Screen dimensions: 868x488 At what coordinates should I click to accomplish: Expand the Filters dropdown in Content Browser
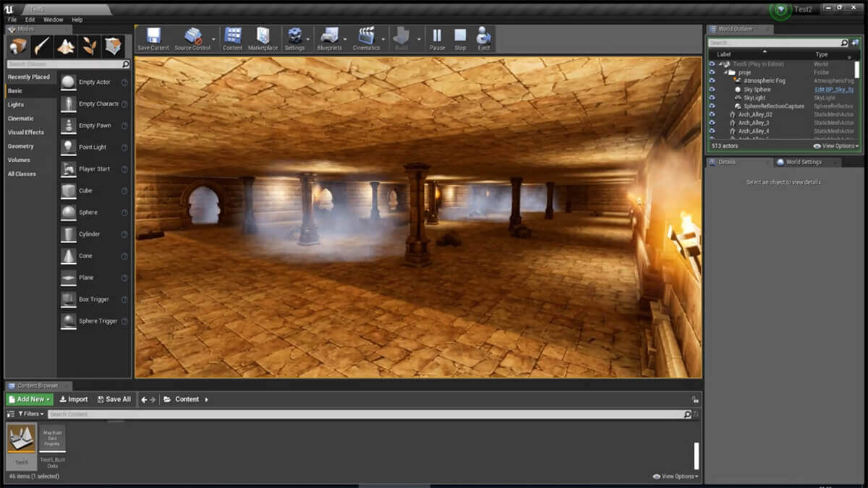(x=30, y=414)
